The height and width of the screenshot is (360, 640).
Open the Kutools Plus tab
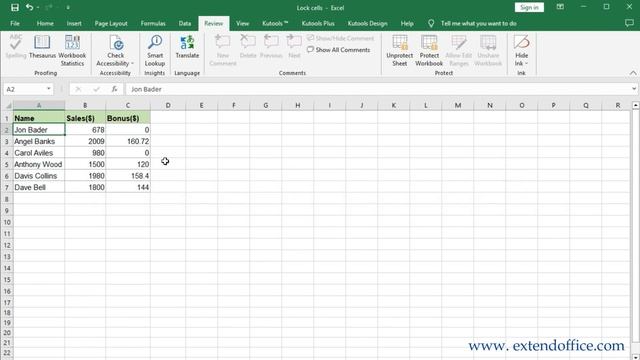318,23
